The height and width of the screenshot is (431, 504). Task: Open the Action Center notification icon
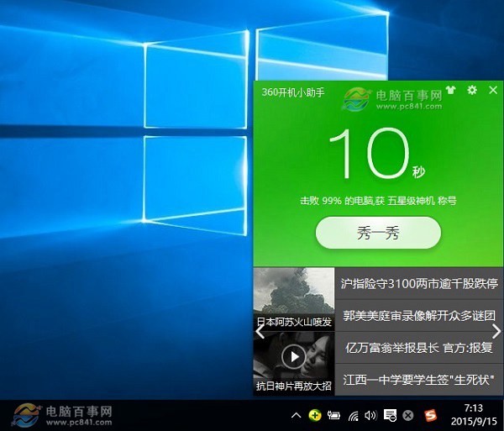390,415
